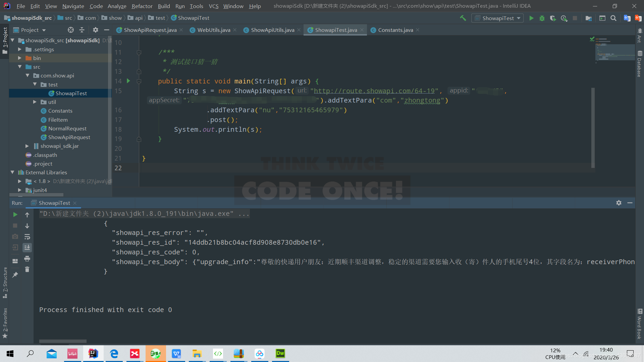Click the editor vertical scrollbar
This screenshot has width=644, height=362.
click(x=593, y=127)
